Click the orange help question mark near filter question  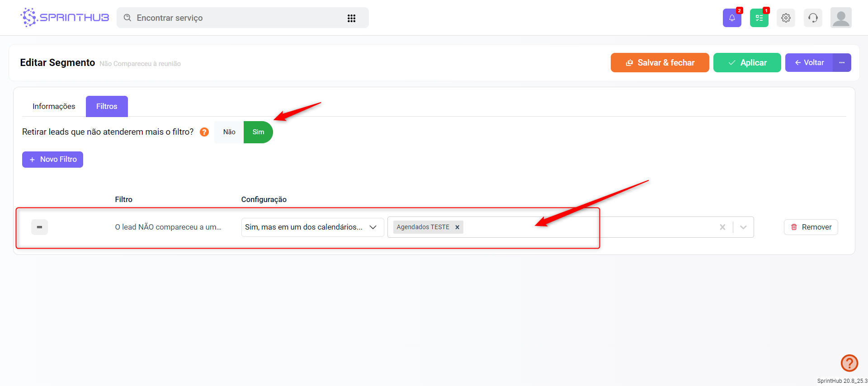(204, 132)
